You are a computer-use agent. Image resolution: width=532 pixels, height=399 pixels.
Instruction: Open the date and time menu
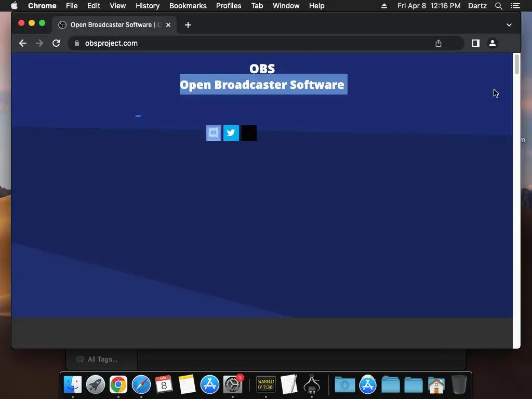(x=429, y=6)
